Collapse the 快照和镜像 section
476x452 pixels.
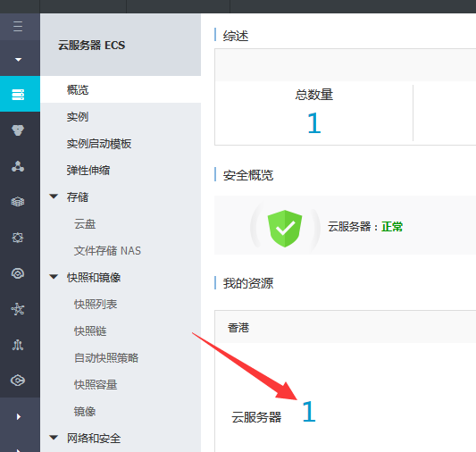click(x=54, y=277)
